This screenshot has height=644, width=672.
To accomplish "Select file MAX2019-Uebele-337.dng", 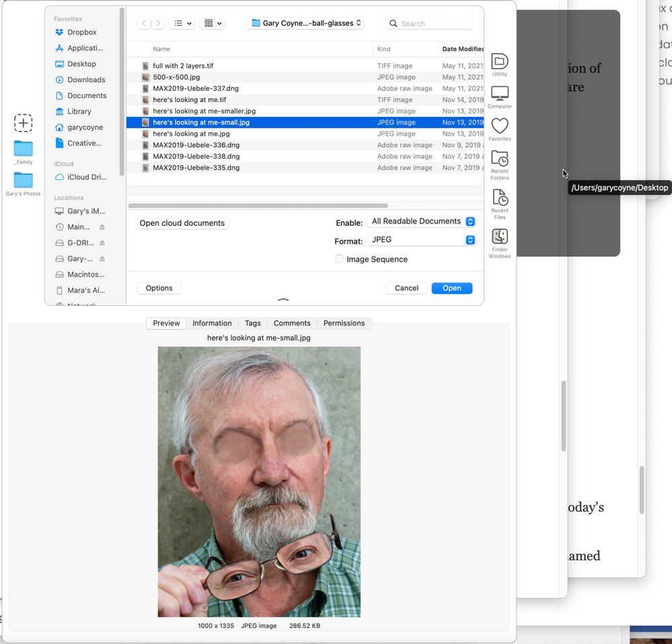I will click(x=305, y=88).
